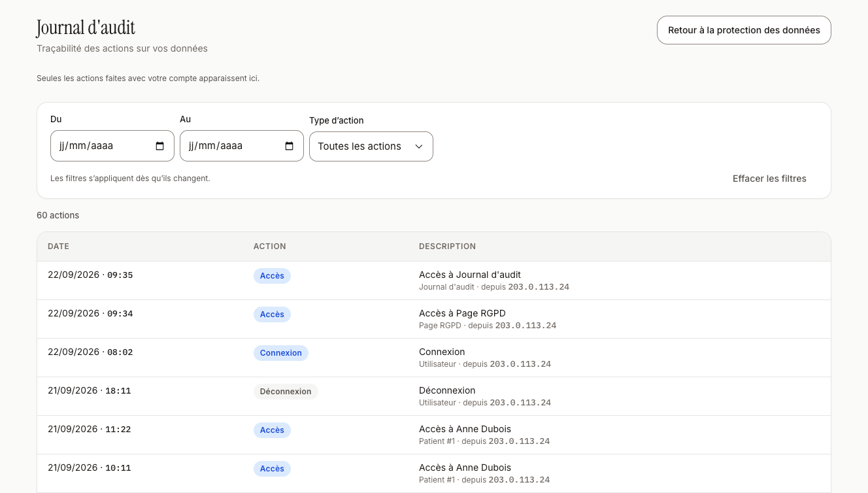Open the calendar picker in the Du field

(x=160, y=146)
